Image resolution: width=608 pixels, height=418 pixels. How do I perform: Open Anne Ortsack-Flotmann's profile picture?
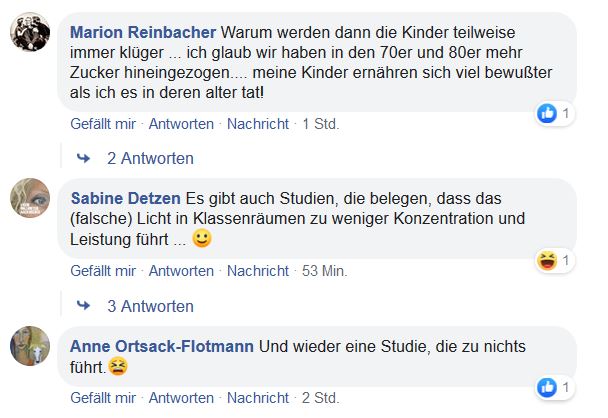pos(30,345)
